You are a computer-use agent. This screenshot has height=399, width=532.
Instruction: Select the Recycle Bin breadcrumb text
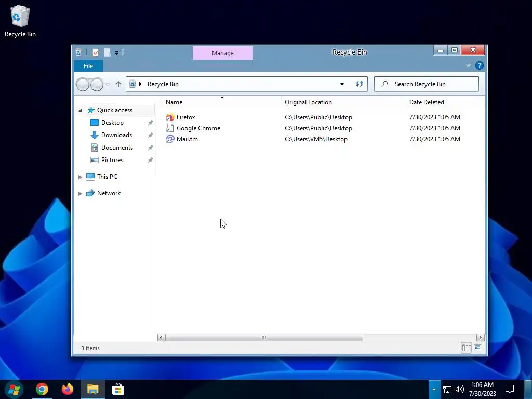pos(163,84)
